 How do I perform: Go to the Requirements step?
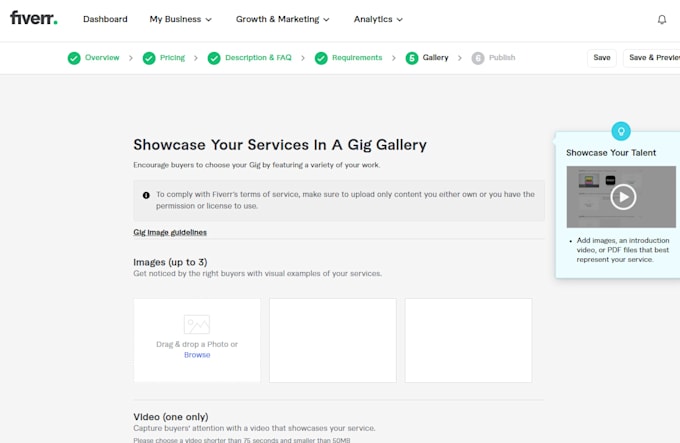click(x=357, y=58)
